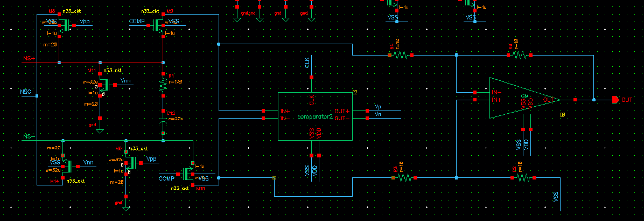644x221 pixels.
Task: Select resistor R1 with r=100
Action: [163, 84]
